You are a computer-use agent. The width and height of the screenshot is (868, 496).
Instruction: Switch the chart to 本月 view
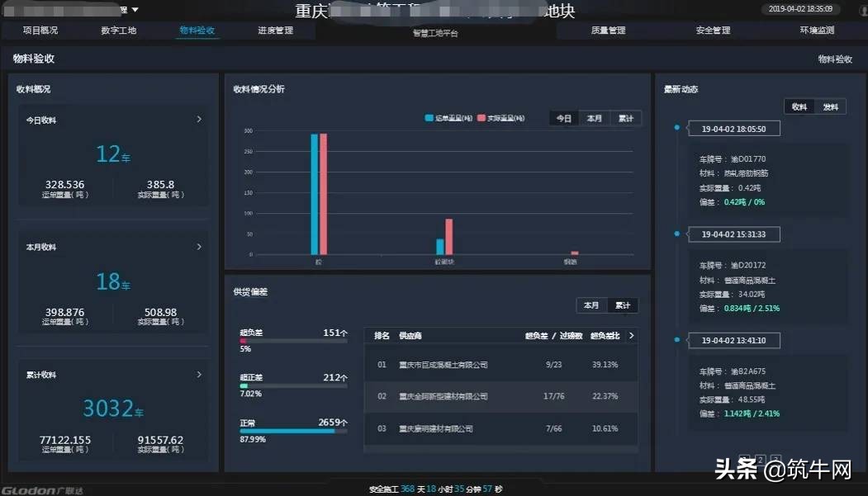tap(594, 118)
